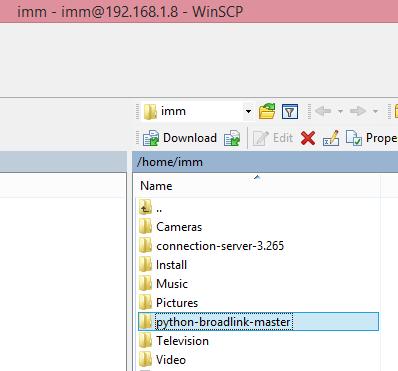The width and height of the screenshot is (398, 371).
Task: Click the download-in-background queue icon
Action: pos(232,138)
